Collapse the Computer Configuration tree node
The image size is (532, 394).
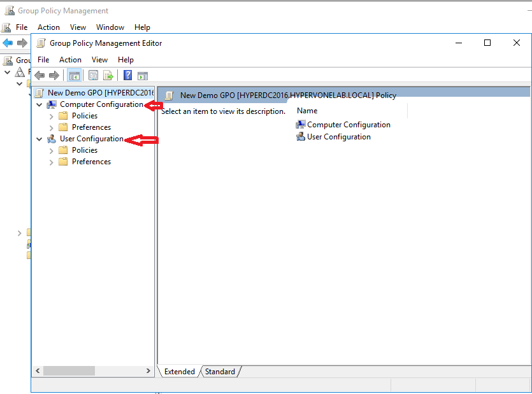[39, 104]
